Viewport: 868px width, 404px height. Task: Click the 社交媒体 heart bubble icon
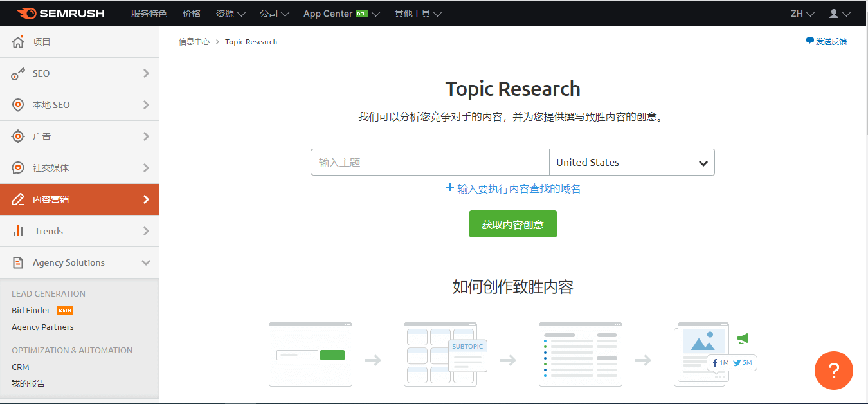[x=18, y=168]
